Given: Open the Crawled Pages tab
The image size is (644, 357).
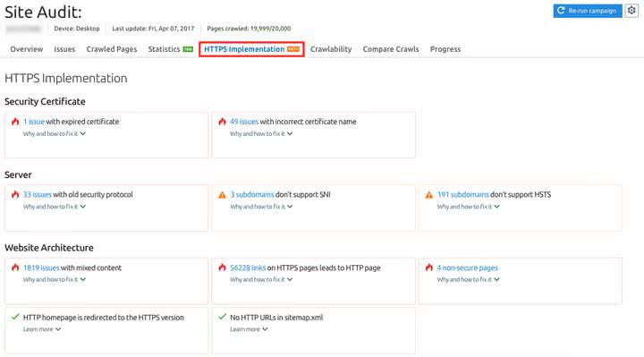Looking at the screenshot, I should click(x=112, y=49).
